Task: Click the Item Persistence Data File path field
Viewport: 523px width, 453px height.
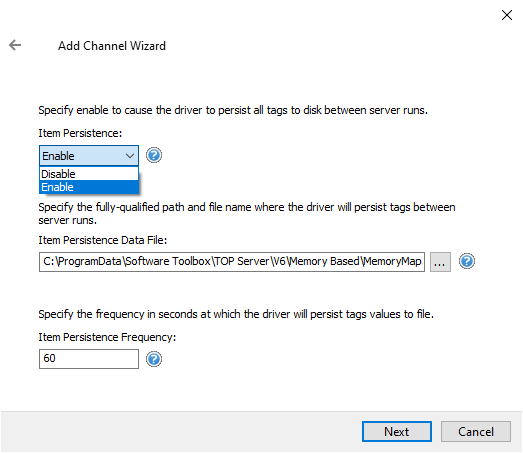Action: pos(232,262)
